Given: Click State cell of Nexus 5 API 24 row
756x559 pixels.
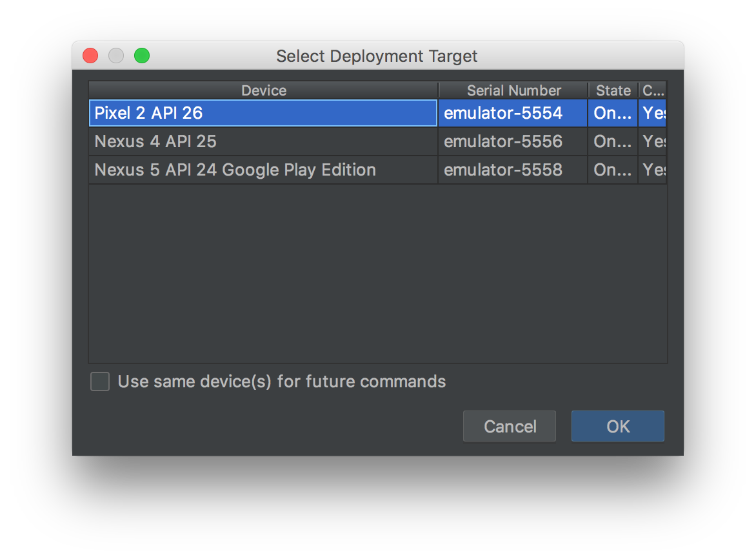Looking at the screenshot, I should (613, 170).
